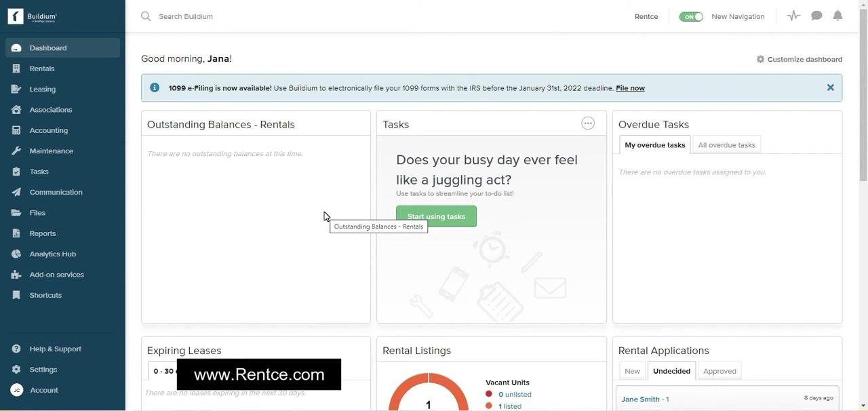Screen dimensions: 868x411
Task: Click the Accounting calculator icon
Action: 16,130
